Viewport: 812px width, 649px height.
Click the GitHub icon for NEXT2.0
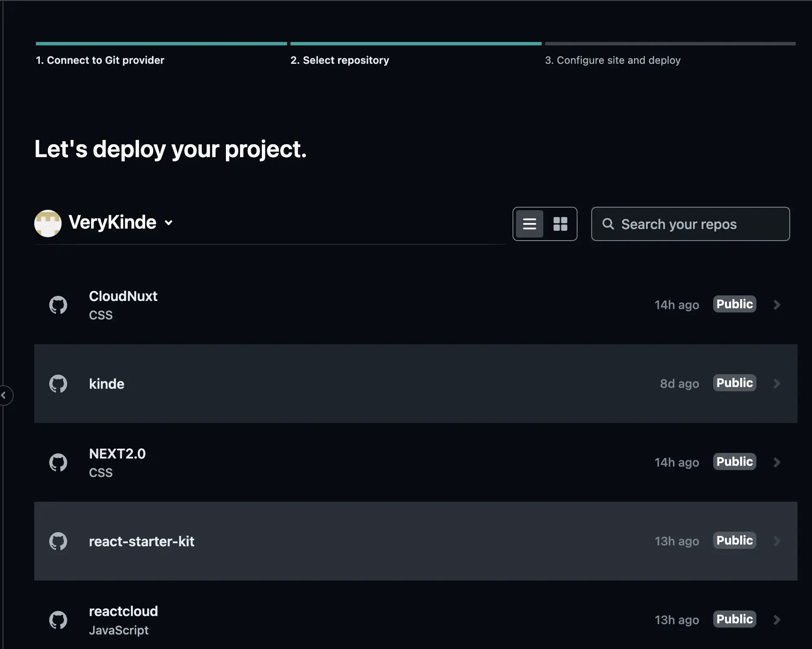(58, 462)
